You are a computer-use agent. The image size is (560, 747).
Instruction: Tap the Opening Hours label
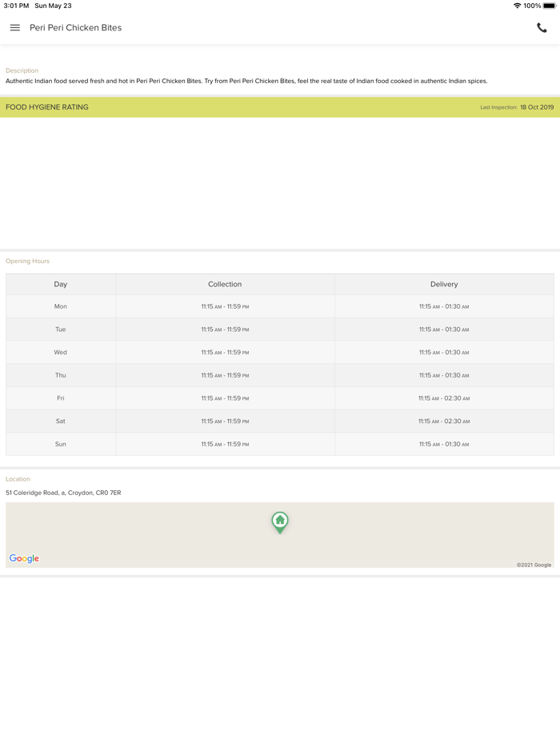point(28,261)
